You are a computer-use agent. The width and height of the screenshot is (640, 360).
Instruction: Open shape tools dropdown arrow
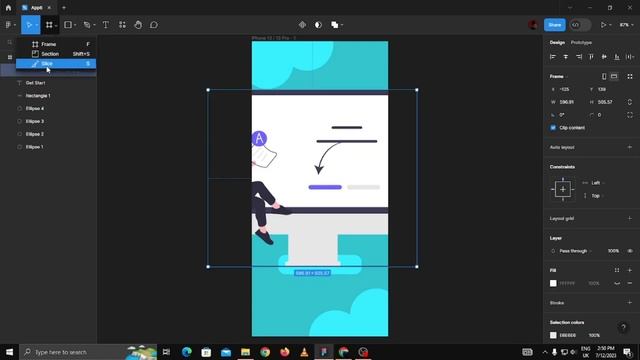(x=75, y=25)
